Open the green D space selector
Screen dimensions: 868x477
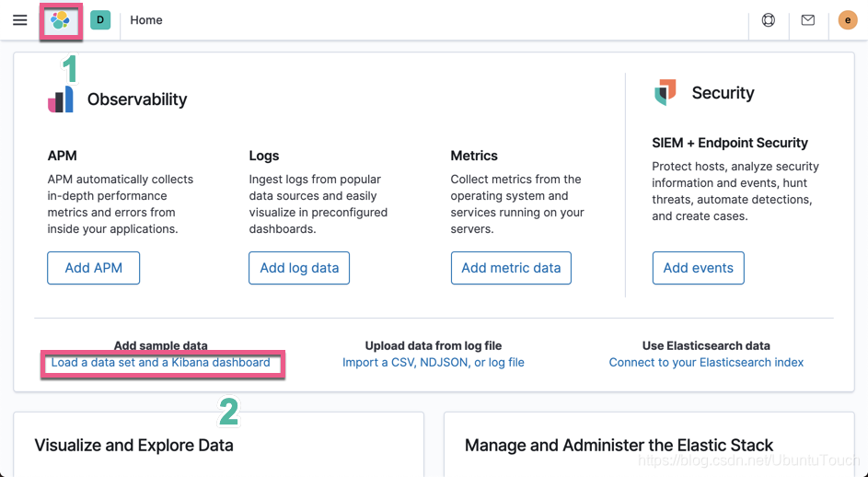(100, 20)
